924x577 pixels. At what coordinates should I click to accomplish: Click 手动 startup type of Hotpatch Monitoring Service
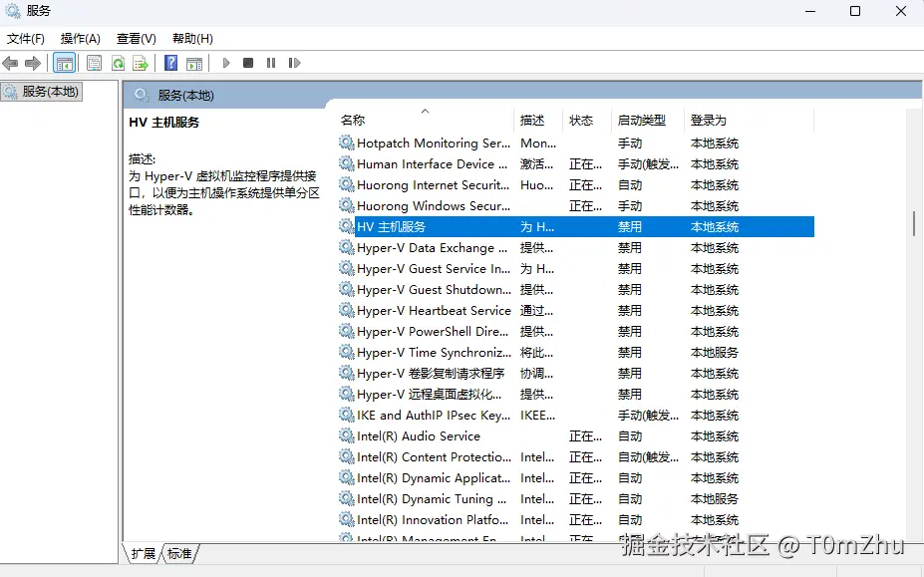629,144
